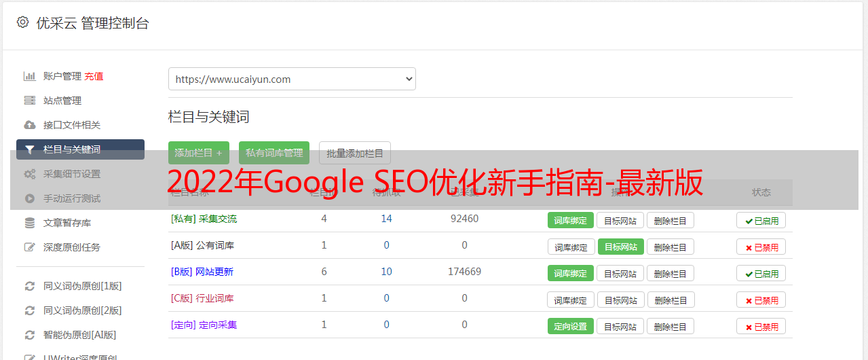Click the database icon for 文章暂存库
868x360 pixels.
tap(30, 223)
